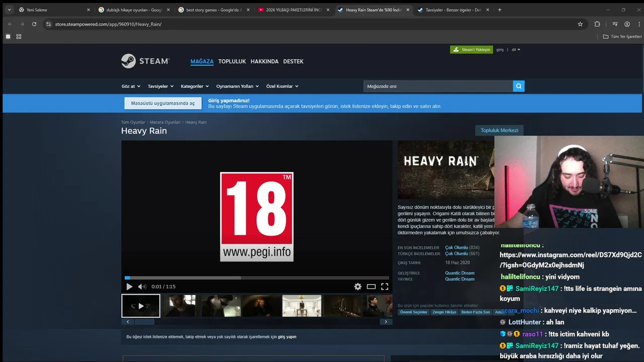Close the Yeni Sekme tab

click(x=89, y=10)
